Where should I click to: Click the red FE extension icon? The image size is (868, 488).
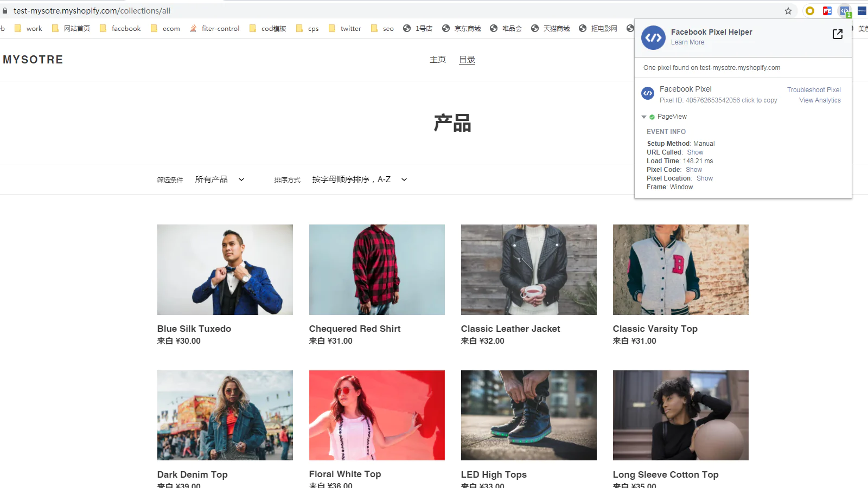[x=827, y=11]
